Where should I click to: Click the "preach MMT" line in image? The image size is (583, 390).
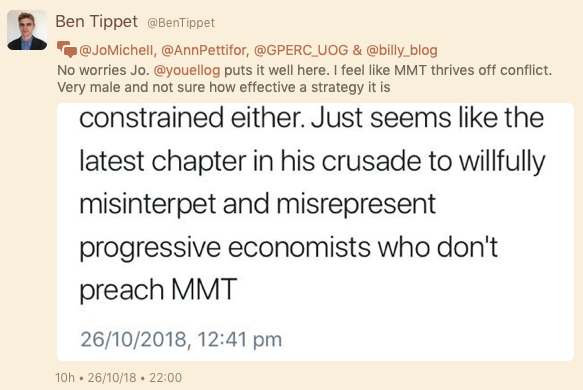point(158,290)
